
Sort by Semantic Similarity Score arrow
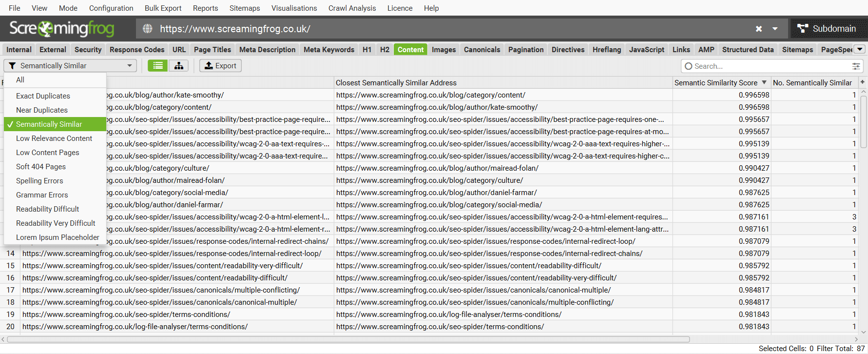pos(764,82)
